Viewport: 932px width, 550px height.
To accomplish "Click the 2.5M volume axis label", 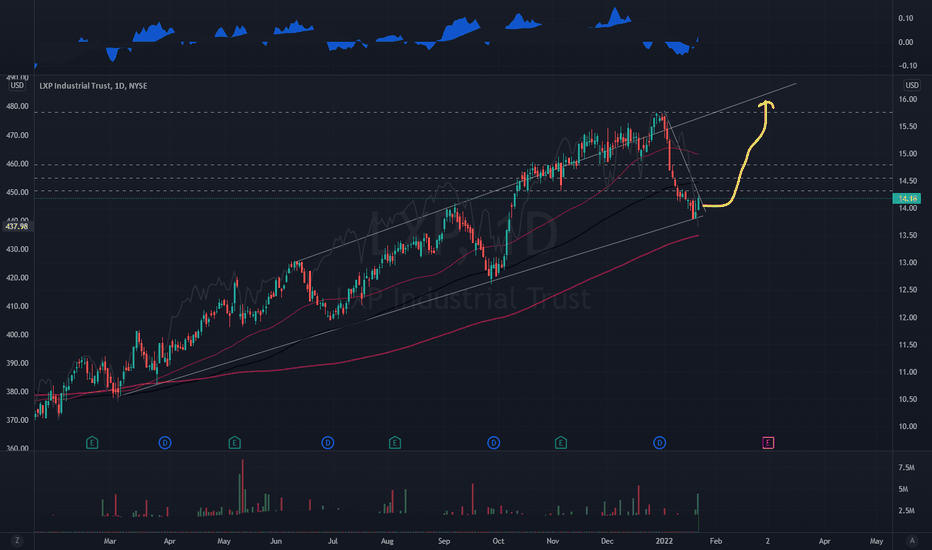I will click(x=906, y=511).
